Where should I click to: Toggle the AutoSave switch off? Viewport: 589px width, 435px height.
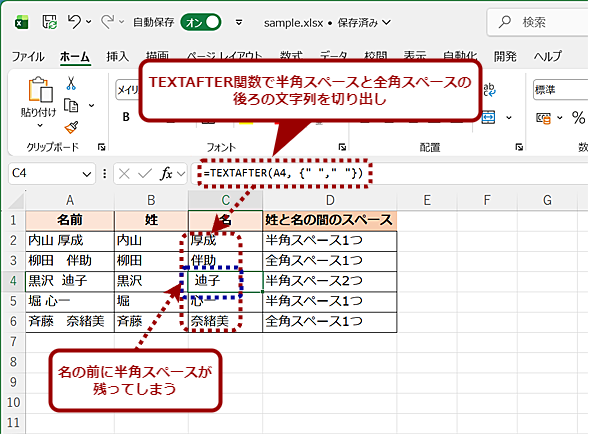coord(200,23)
